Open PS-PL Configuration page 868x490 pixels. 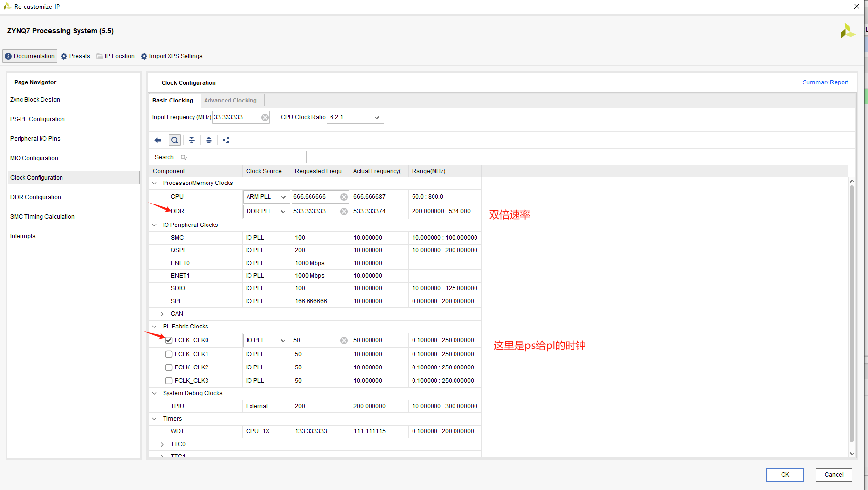tap(38, 119)
